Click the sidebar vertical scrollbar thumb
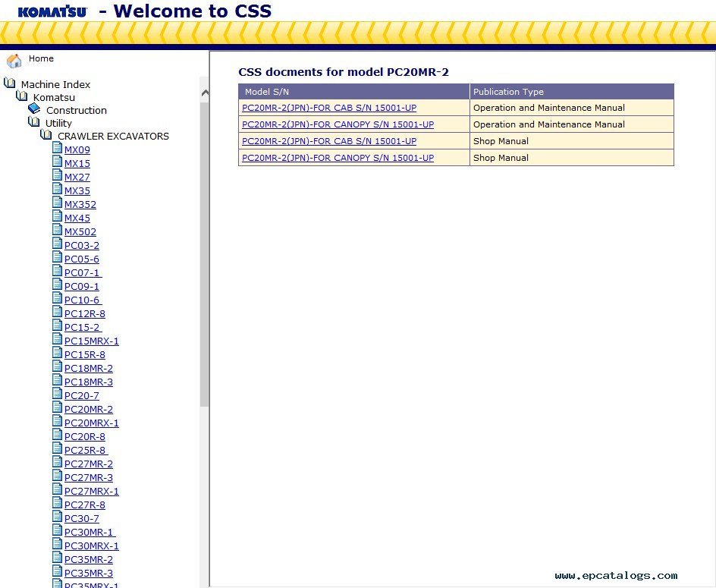This screenshot has height=588, width=716. (x=204, y=253)
